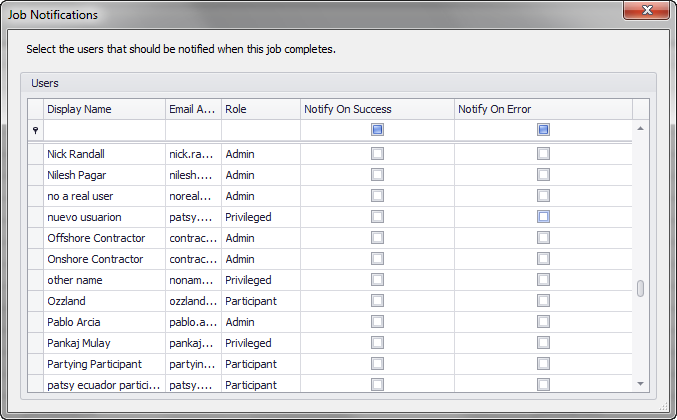677x420 pixels.
Task: Enable Notify On Error for Pablo Arcia
Action: pyautogui.click(x=543, y=322)
